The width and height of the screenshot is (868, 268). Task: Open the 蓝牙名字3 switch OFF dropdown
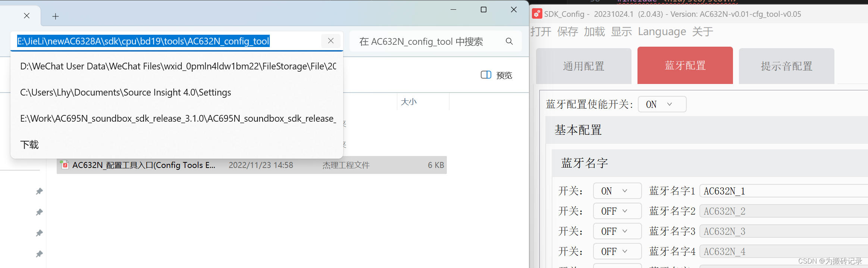617,231
